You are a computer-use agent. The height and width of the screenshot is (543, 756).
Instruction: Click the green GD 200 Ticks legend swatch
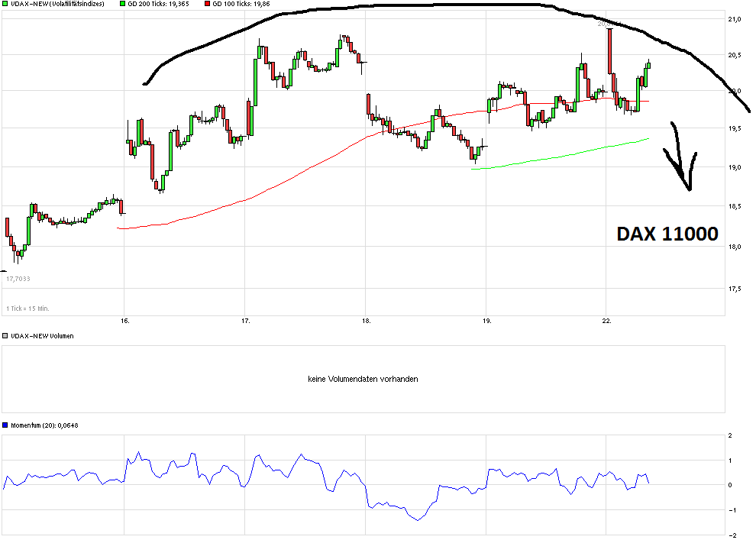click(x=122, y=4)
